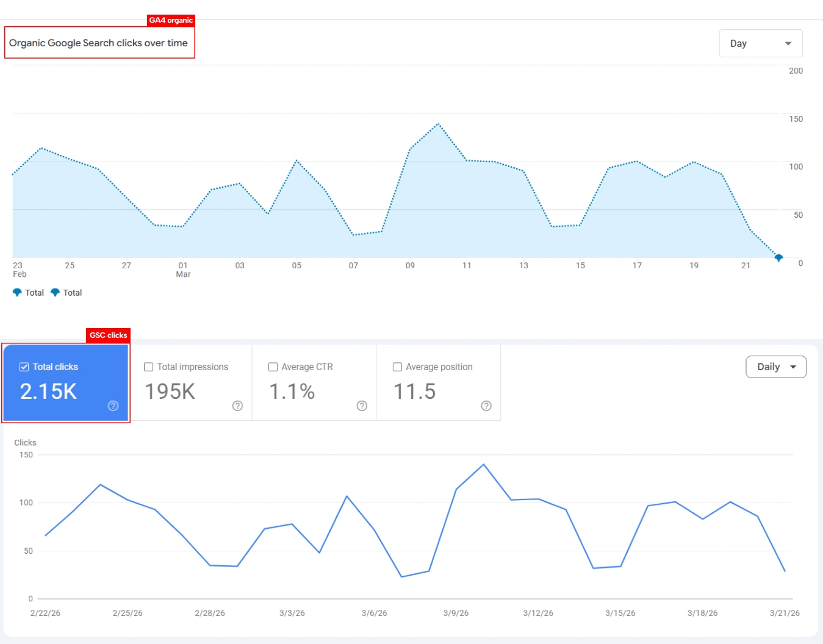Viewport: 823px width, 644px height.
Task: Click the question mark beside Average CTR
Action: point(362,406)
